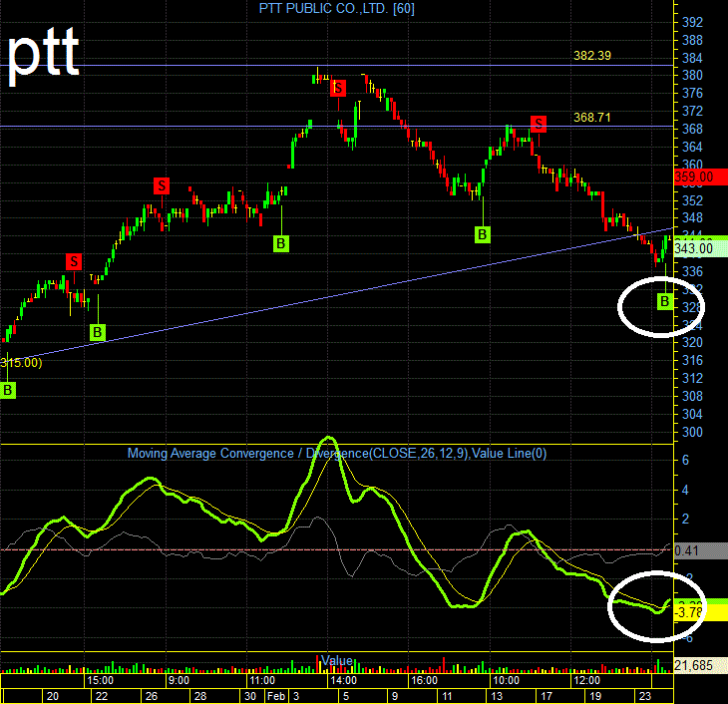Image resolution: width=728 pixels, height=704 pixels.
Task: Click the 14:00 time axis label
Action: pos(344,681)
